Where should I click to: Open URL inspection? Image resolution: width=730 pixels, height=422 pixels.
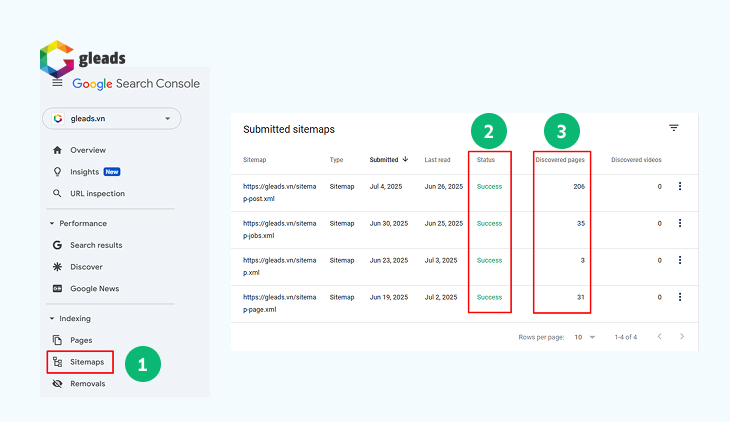tap(97, 193)
